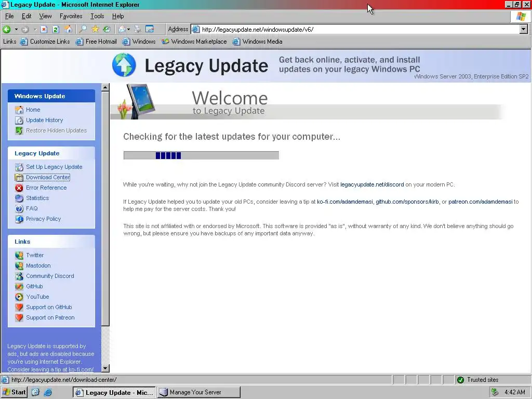Click the Show Desktop quick launch icon

coord(36,392)
